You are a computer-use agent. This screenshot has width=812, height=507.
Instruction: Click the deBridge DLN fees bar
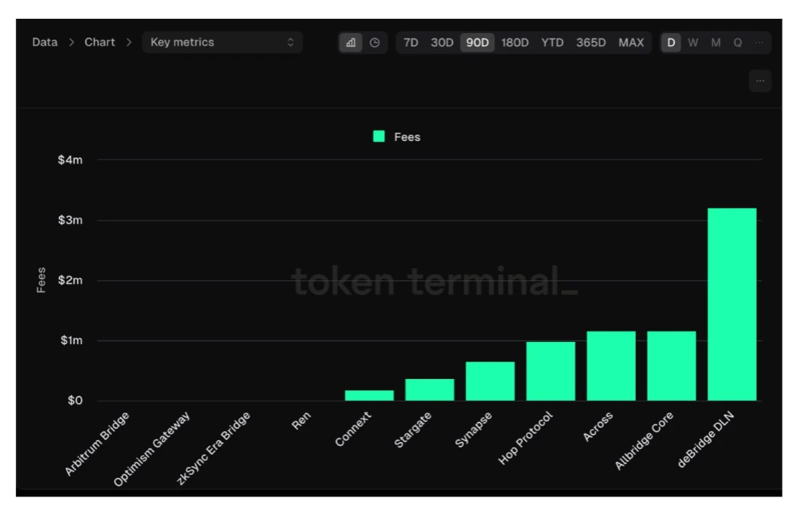pyautogui.click(x=731, y=304)
